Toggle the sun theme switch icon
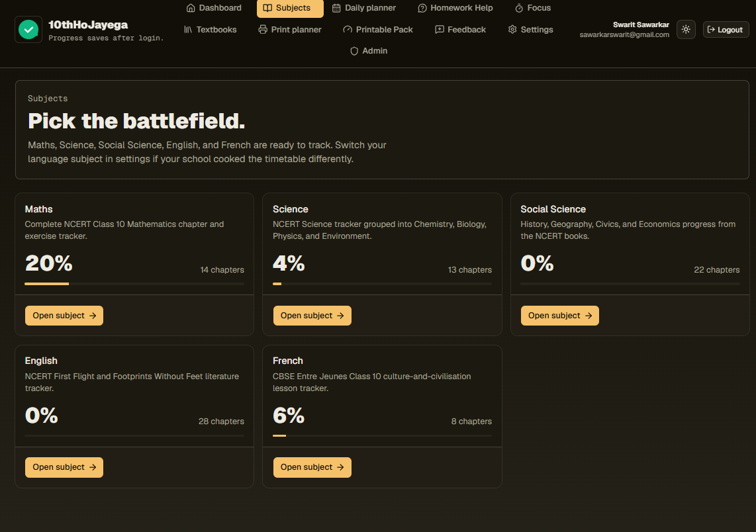Screen dimensions: 756x532 point(686,29)
